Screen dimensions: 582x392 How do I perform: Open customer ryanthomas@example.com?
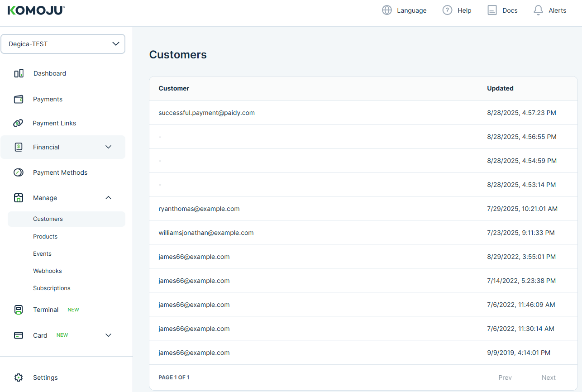[363, 209]
